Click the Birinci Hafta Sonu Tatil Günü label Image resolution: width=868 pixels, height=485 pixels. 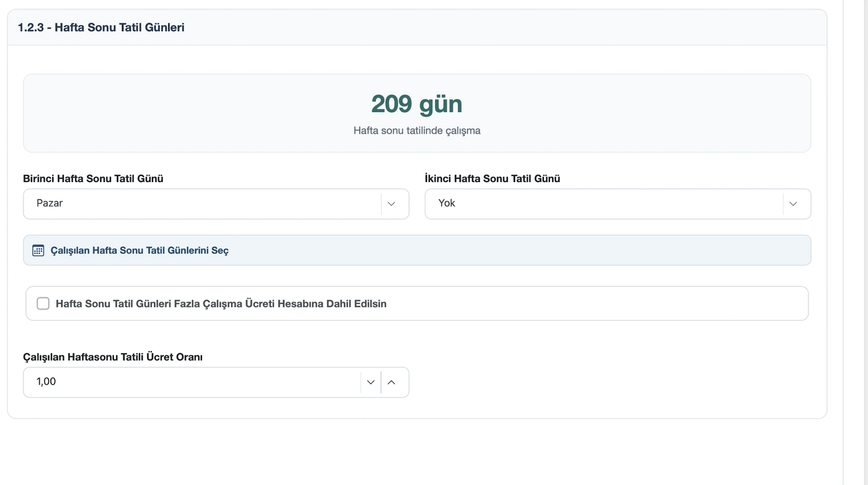[x=93, y=178]
